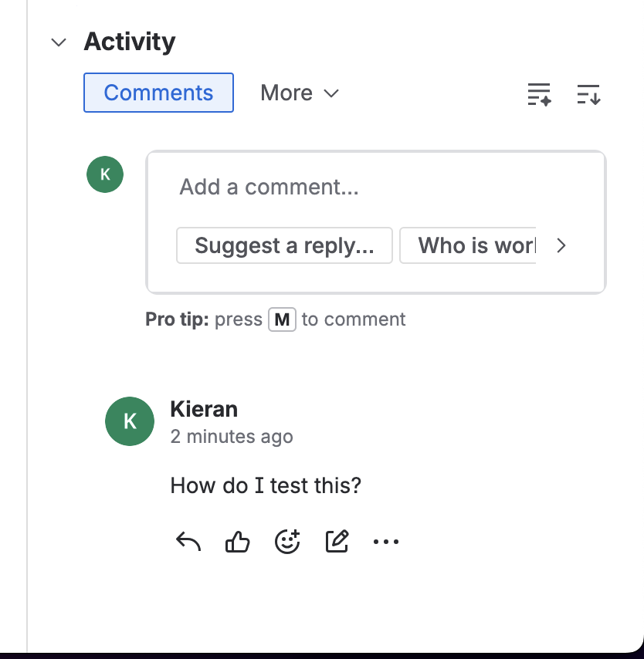The height and width of the screenshot is (659, 644).
Task: Click the small K avatar beside comment box
Action: tap(105, 174)
